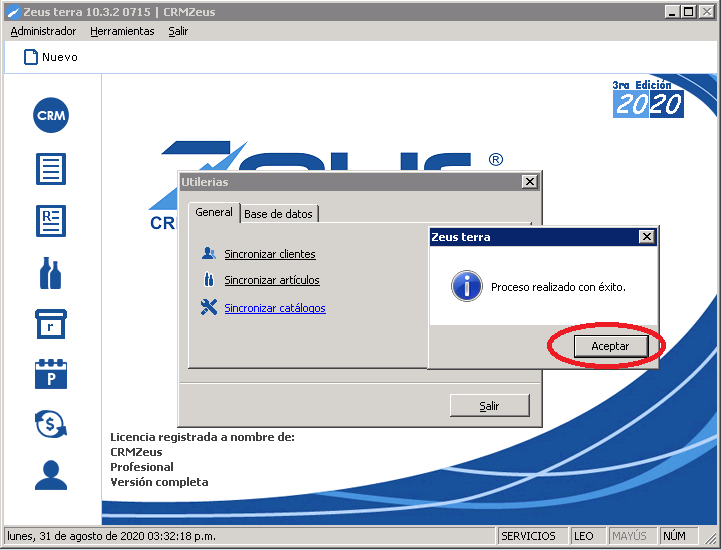Click the Nuevo toolbar label

[x=60, y=57]
